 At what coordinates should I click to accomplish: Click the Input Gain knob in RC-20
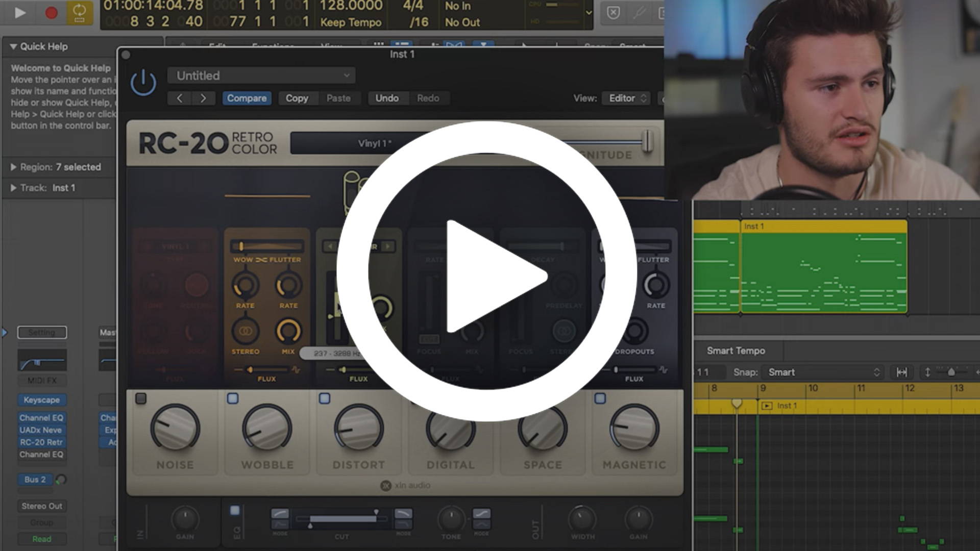[x=185, y=519]
